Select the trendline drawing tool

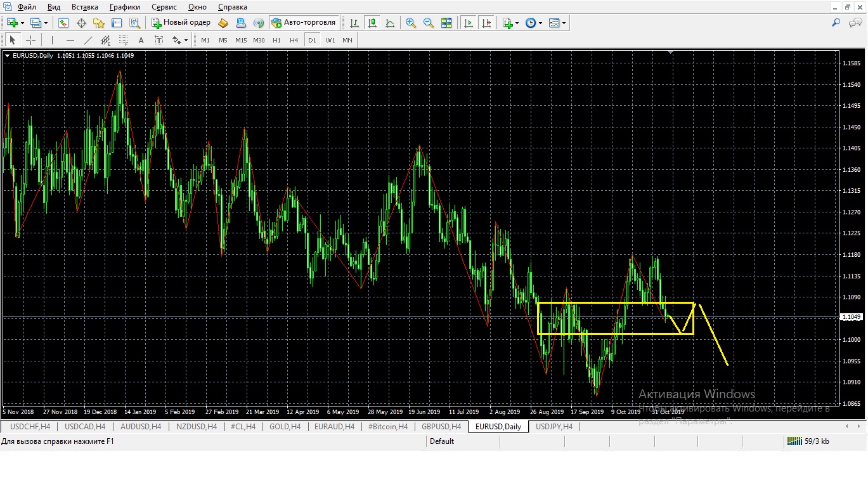(x=88, y=40)
